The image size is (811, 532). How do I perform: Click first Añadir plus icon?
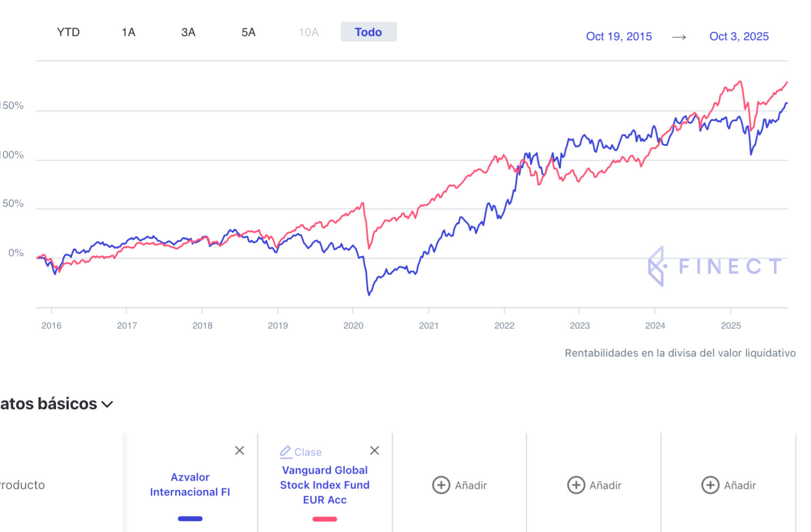point(441,485)
